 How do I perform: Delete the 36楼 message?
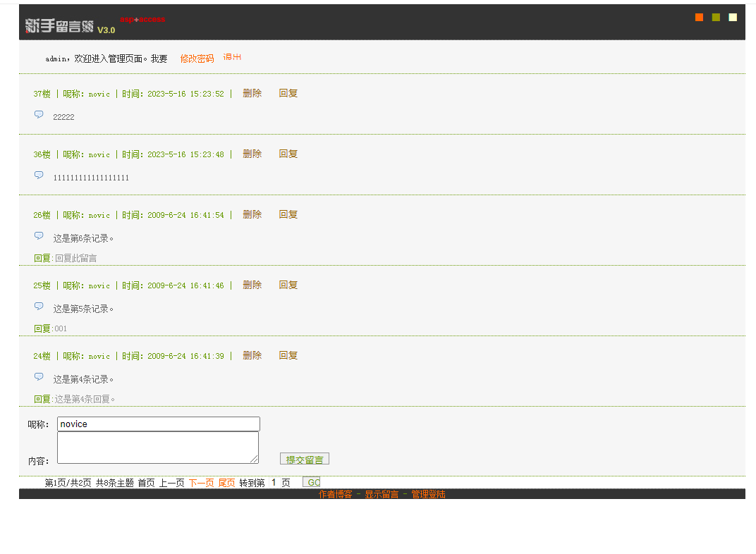click(252, 154)
